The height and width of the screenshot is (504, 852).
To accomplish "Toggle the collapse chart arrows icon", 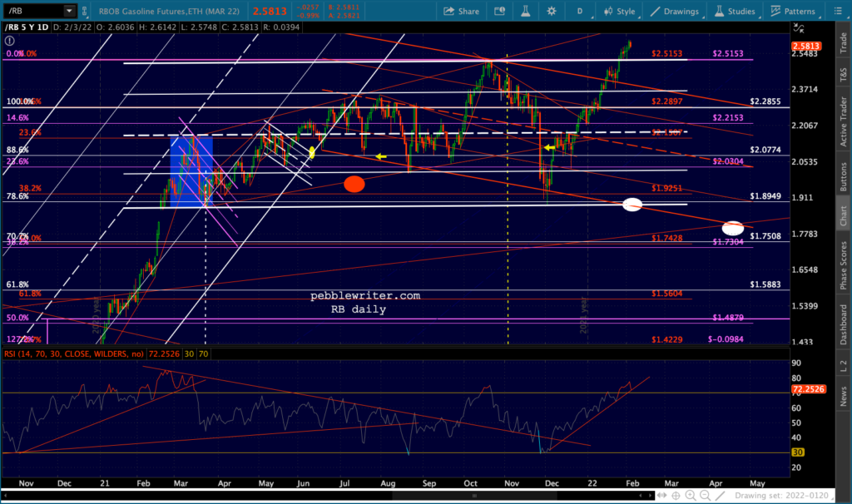I will pyautogui.click(x=799, y=27).
